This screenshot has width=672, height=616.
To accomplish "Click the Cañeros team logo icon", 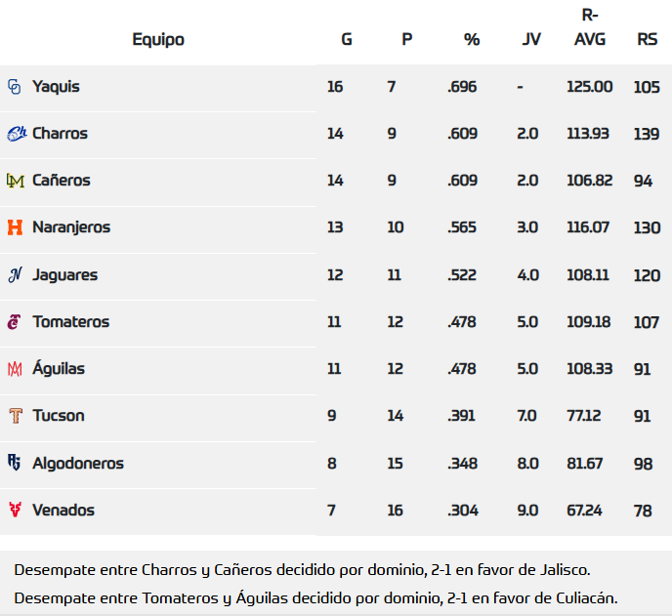I will (15, 181).
